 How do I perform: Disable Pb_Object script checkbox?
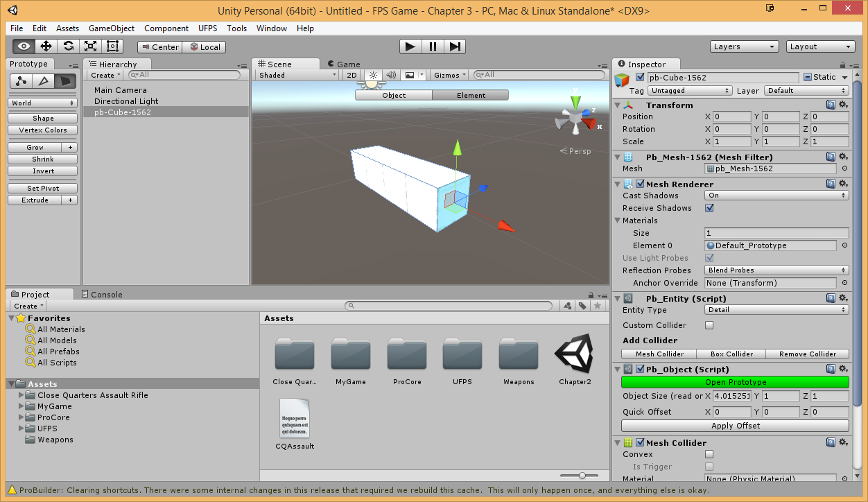(x=640, y=370)
